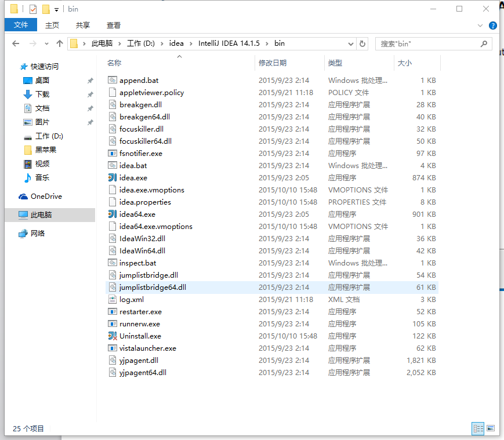
Task: Select the append.bat file icon
Action: [x=112, y=80]
